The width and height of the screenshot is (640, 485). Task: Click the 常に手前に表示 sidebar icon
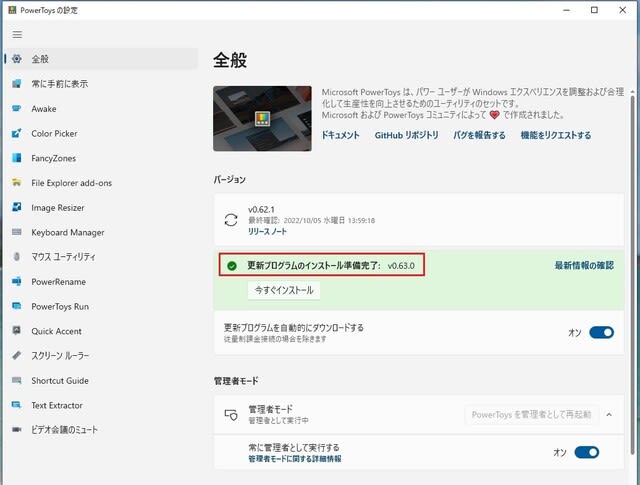[x=17, y=84]
